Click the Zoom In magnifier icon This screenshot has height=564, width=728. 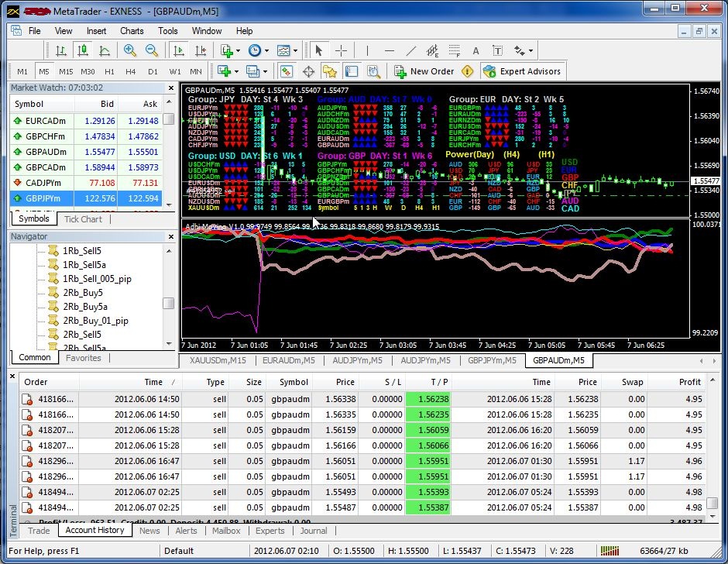pyautogui.click(x=130, y=50)
